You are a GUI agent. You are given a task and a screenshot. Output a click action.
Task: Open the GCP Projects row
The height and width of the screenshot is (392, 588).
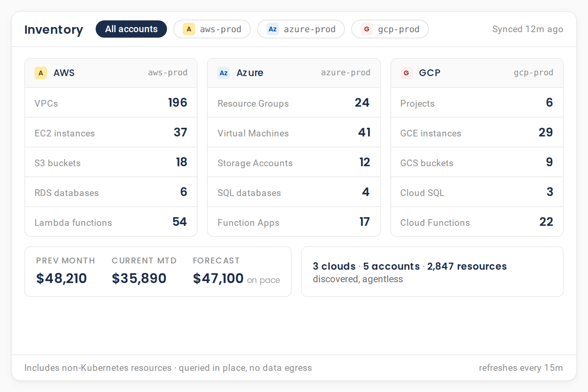(x=477, y=103)
